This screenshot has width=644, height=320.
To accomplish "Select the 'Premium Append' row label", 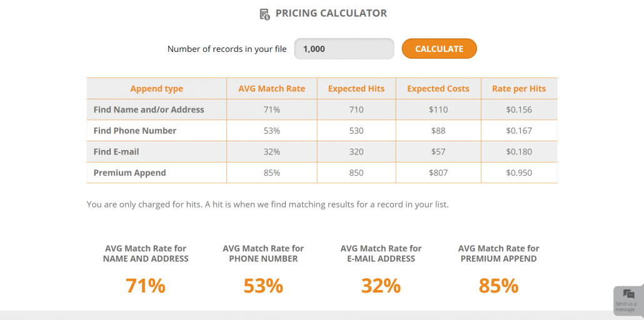I will click(129, 172).
